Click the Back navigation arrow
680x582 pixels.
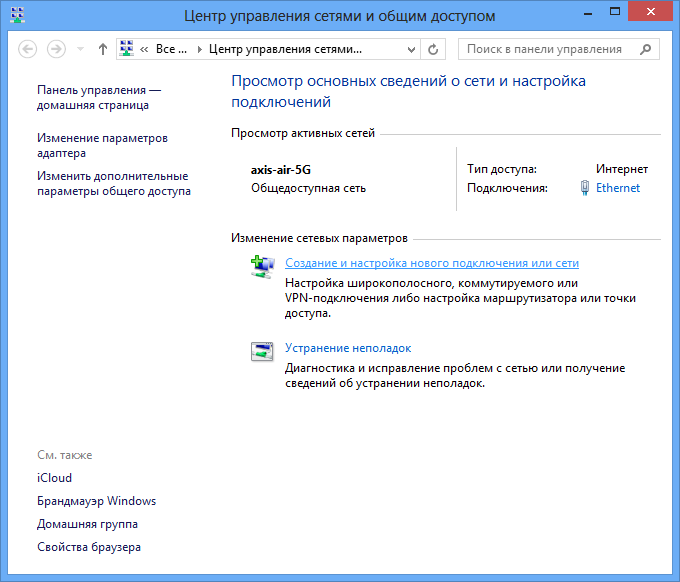27,49
